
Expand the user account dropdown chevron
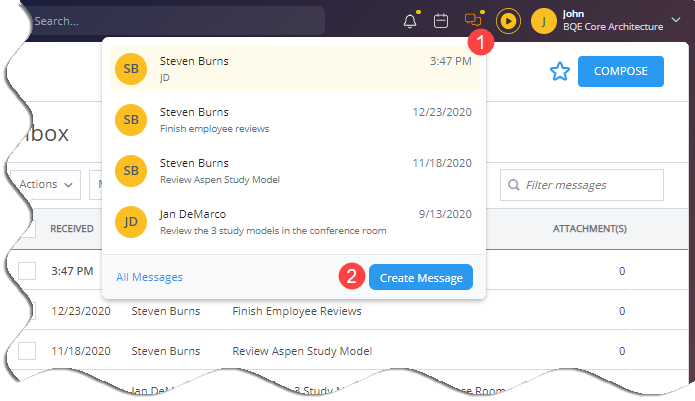675,20
